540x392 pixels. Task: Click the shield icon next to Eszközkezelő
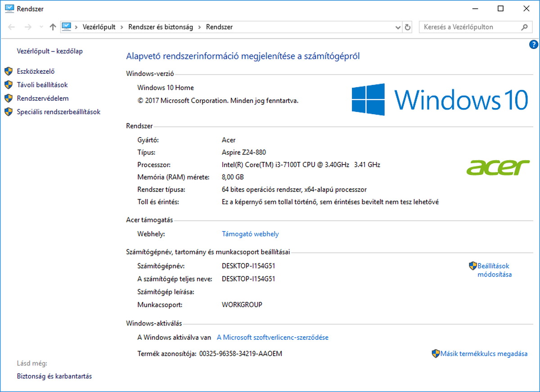click(x=9, y=71)
